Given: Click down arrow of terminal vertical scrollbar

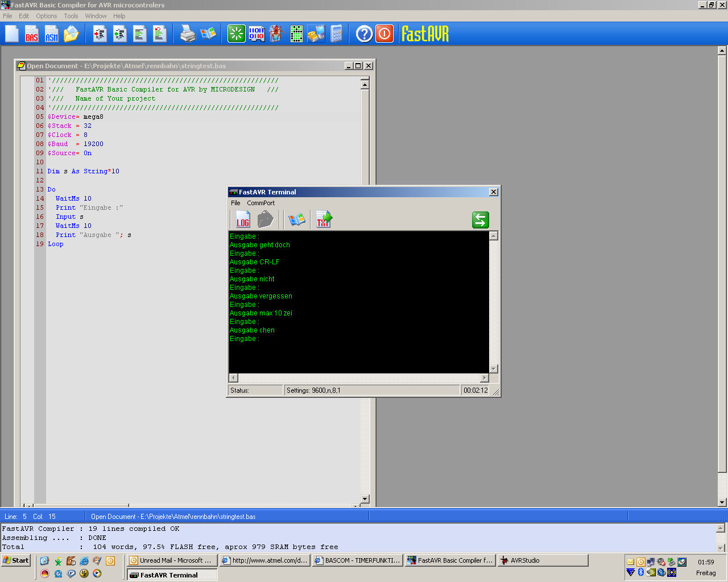Looking at the screenshot, I should tap(494, 369).
